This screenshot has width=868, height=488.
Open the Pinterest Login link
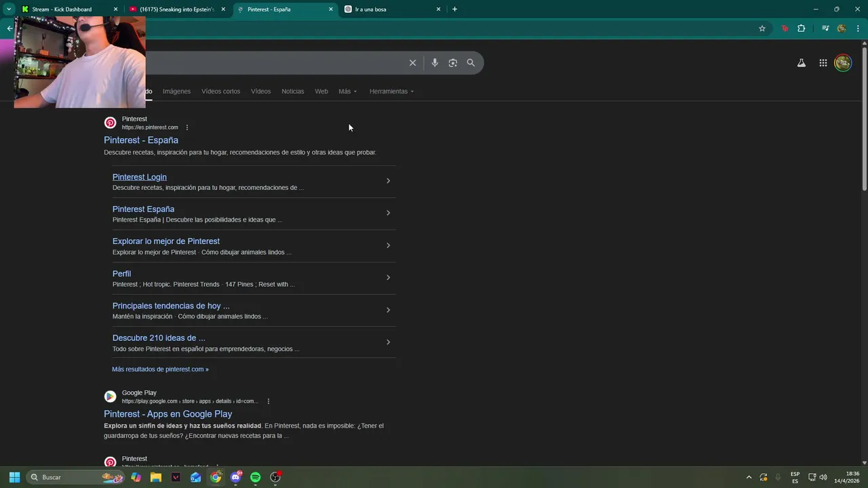139,177
